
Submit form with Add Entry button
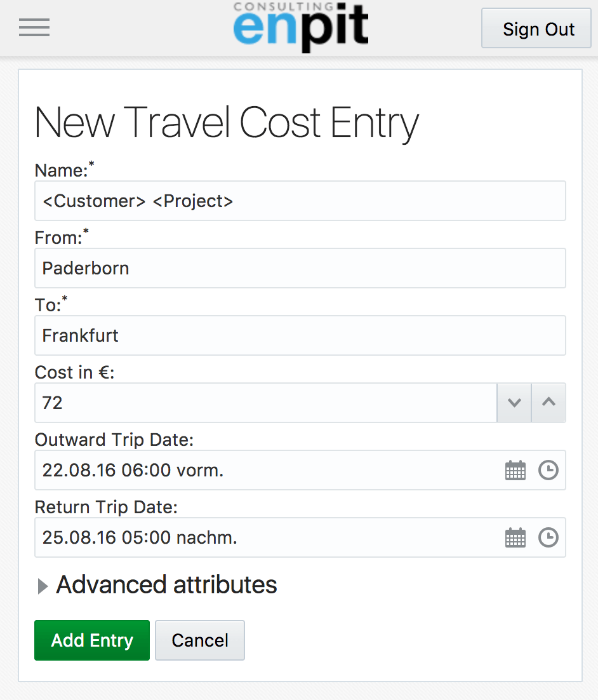(x=92, y=640)
